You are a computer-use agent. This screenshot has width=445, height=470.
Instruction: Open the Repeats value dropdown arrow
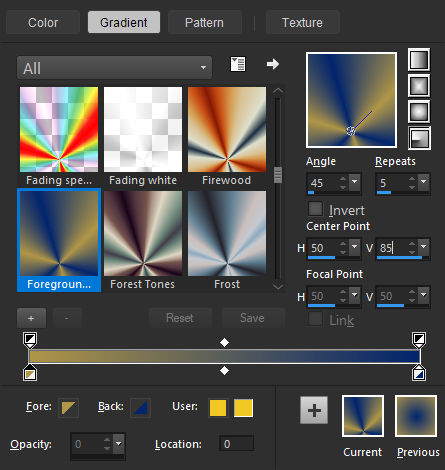coord(424,182)
